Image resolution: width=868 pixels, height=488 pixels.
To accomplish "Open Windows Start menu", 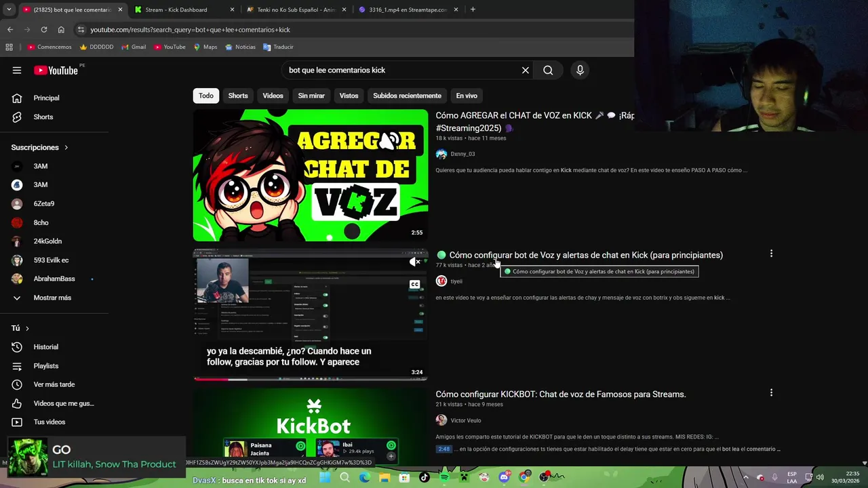I will pyautogui.click(x=325, y=477).
